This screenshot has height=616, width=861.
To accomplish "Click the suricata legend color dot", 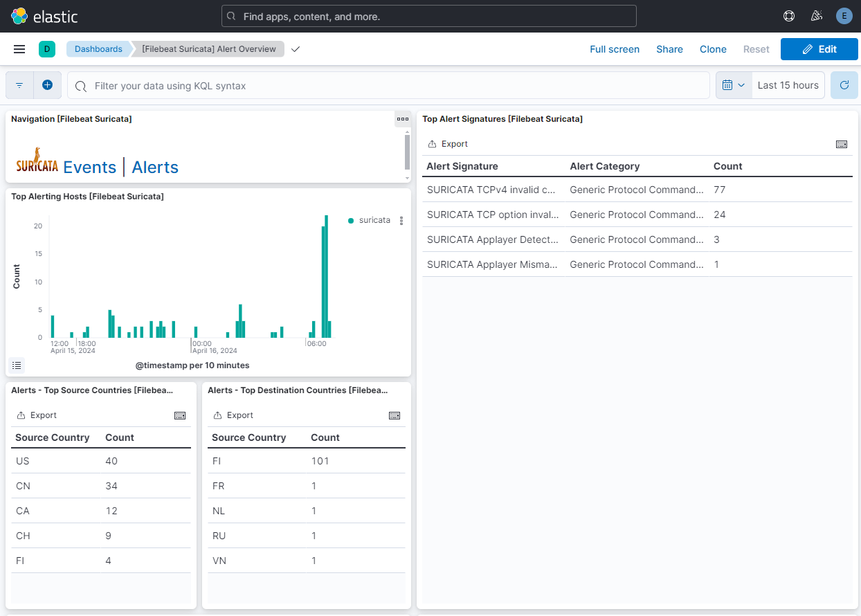I will click(x=351, y=221).
